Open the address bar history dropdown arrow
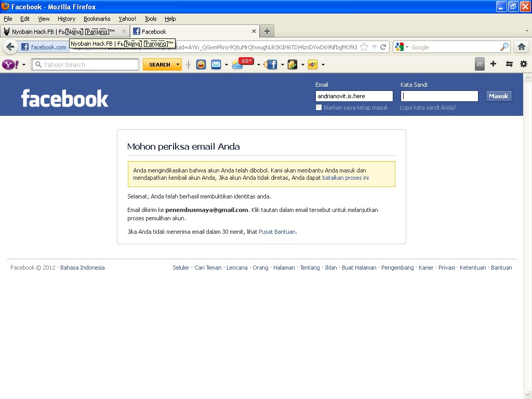The height and width of the screenshot is (399, 532). click(x=374, y=47)
